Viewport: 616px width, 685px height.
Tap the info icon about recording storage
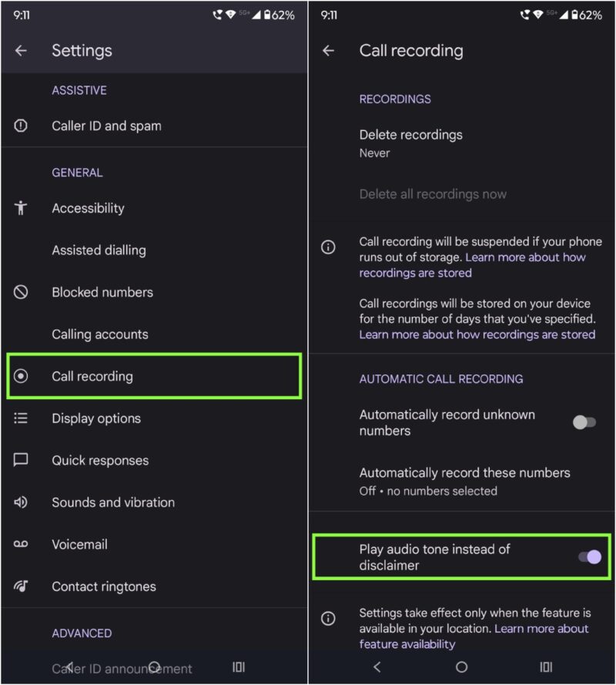point(328,247)
